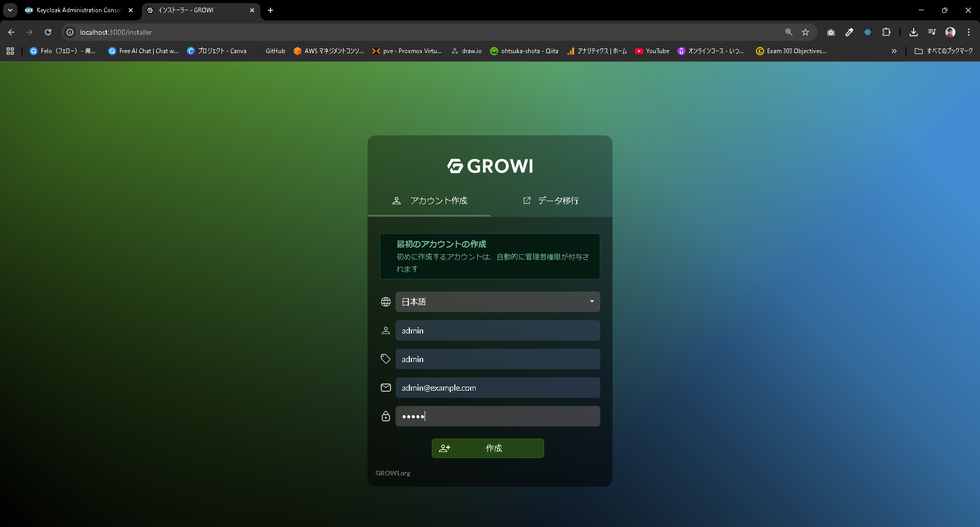Click the name field next to the tag icon
980x527 pixels.
point(498,359)
